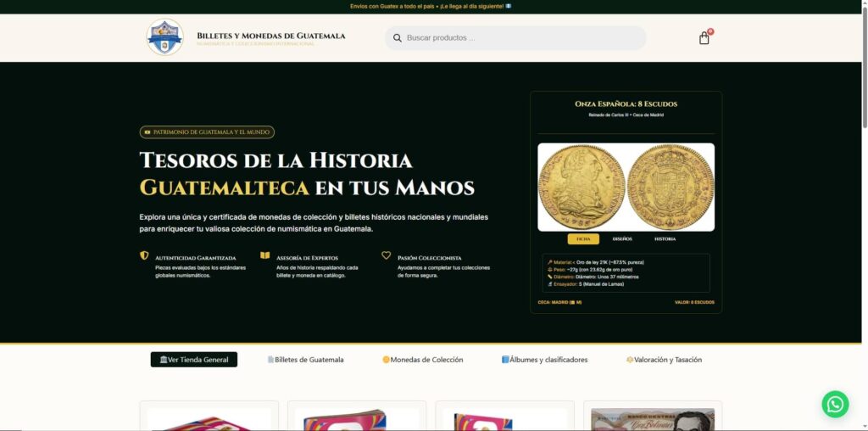This screenshot has height=431, width=868.
Task: Switch to the Historia tab
Action: pyautogui.click(x=665, y=238)
